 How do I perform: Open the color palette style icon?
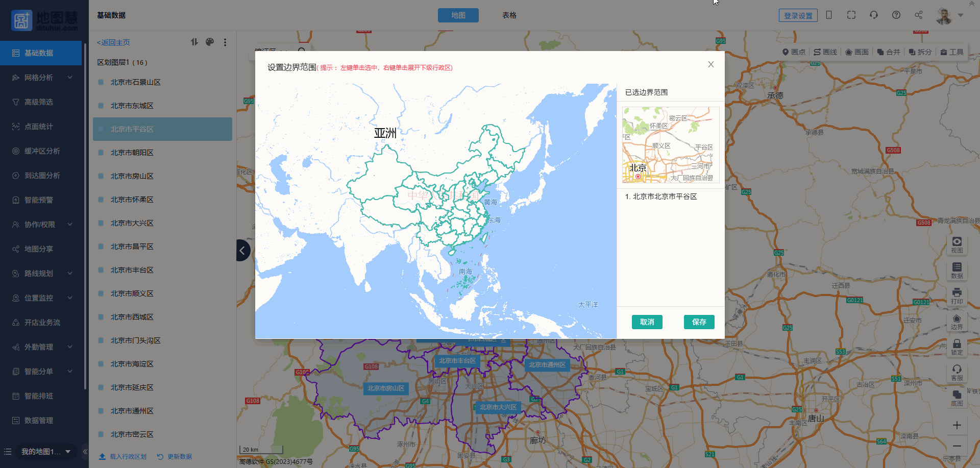click(210, 42)
